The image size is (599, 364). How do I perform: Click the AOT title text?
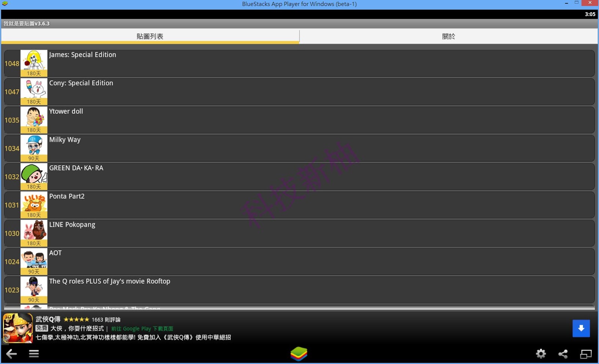tap(55, 253)
